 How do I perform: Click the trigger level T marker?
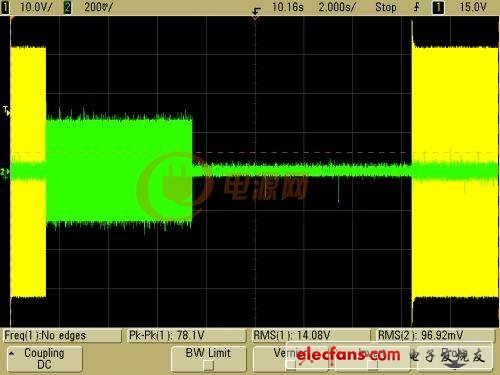(x=7, y=111)
